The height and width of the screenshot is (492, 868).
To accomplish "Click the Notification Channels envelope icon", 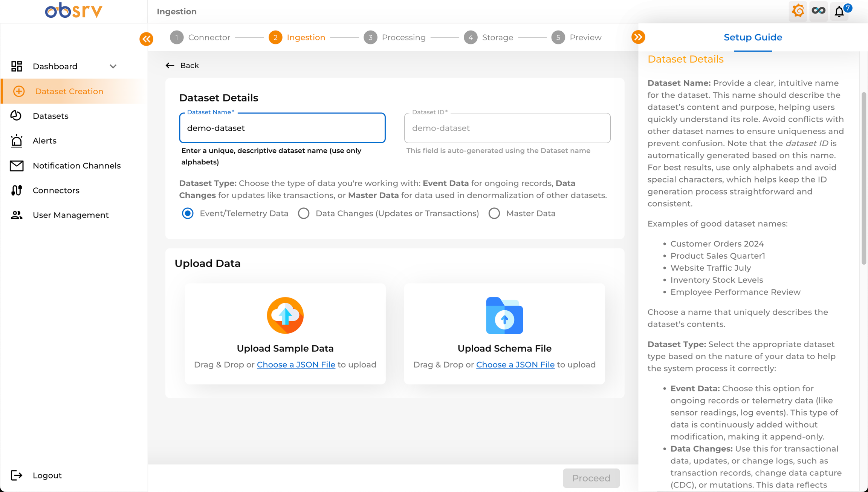I will tap(17, 166).
